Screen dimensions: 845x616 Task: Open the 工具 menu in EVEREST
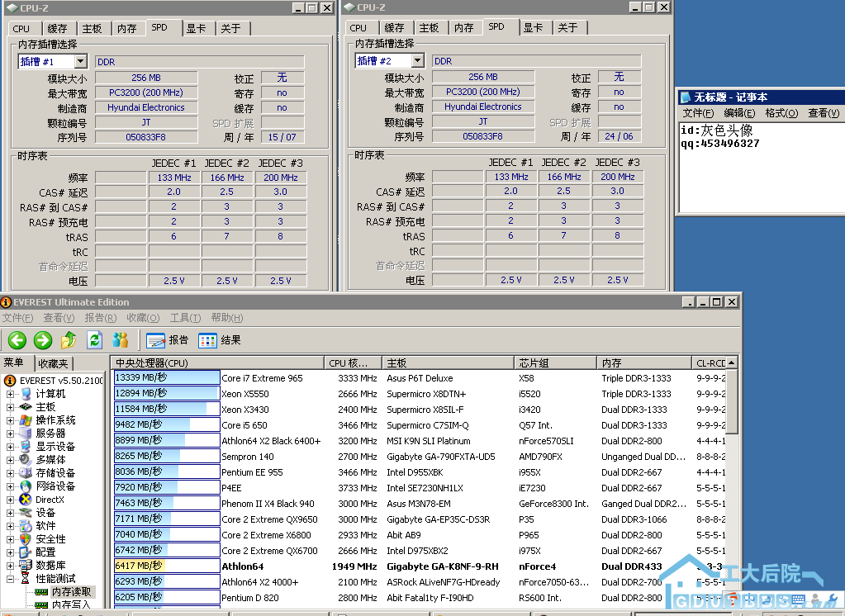click(185, 318)
